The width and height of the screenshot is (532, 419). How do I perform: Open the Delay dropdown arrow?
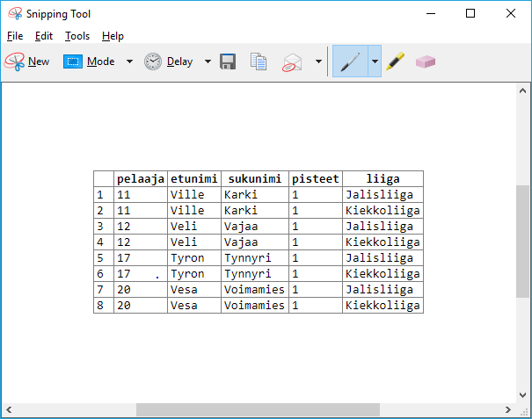[208, 61]
